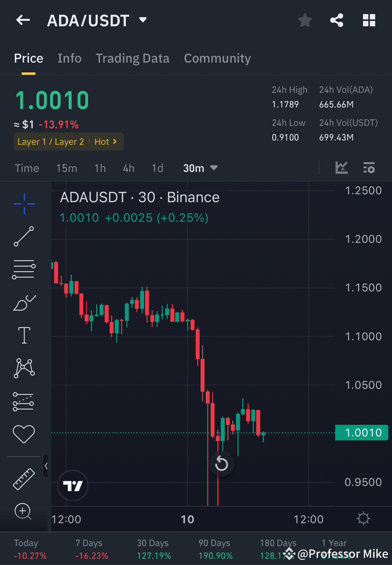Select the curve drawing tool
392x565 pixels.
tap(24, 302)
